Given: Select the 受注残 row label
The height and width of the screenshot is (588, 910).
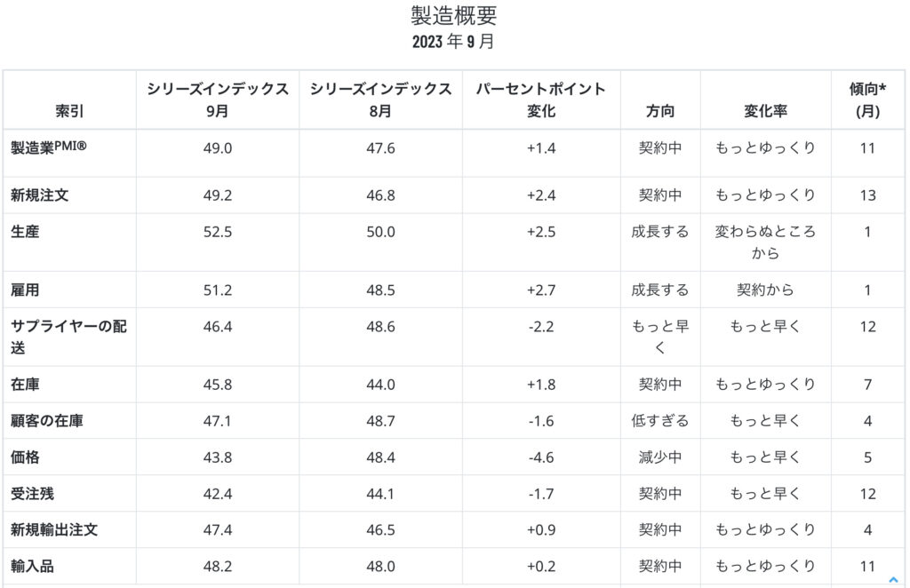Looking at the screenshot, I should tap(33, 494).
